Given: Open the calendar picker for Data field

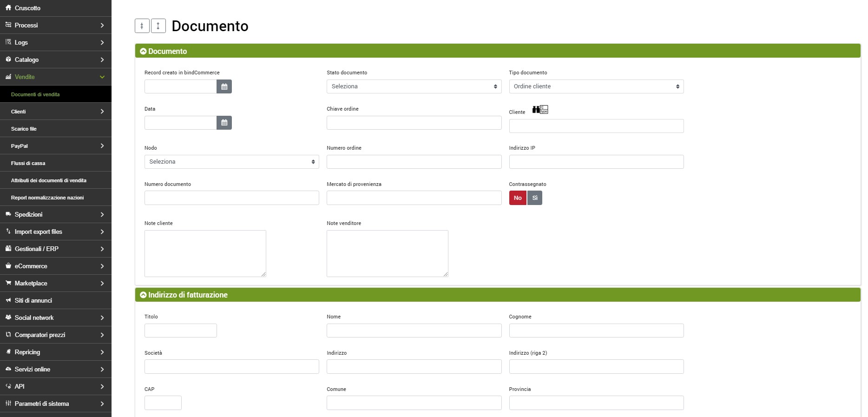Looking at the screenshot, I should 224,123.
